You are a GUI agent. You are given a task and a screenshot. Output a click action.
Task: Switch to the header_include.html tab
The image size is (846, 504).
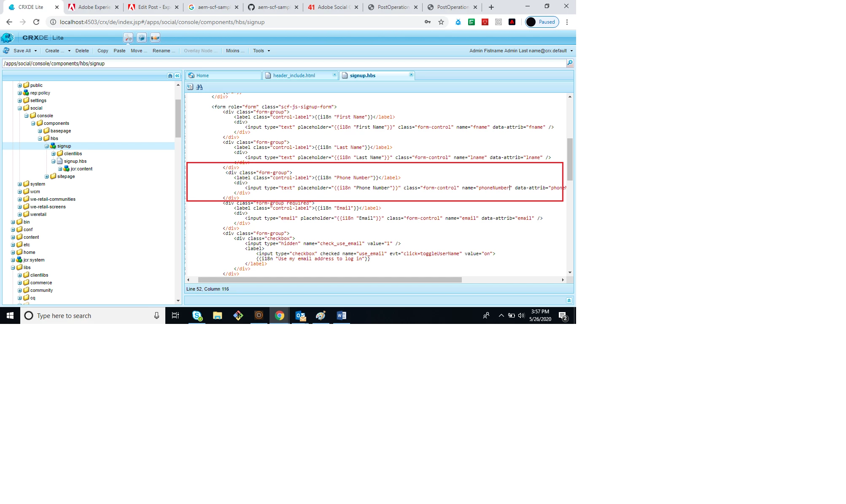(x=294, y=75)
